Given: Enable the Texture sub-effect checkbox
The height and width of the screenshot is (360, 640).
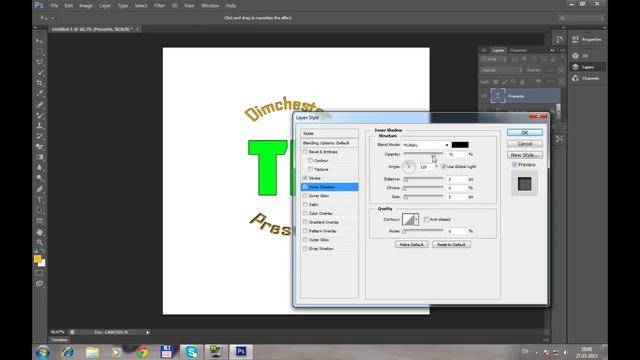Looking at the screenshot, I should click(x=310, y=169).
